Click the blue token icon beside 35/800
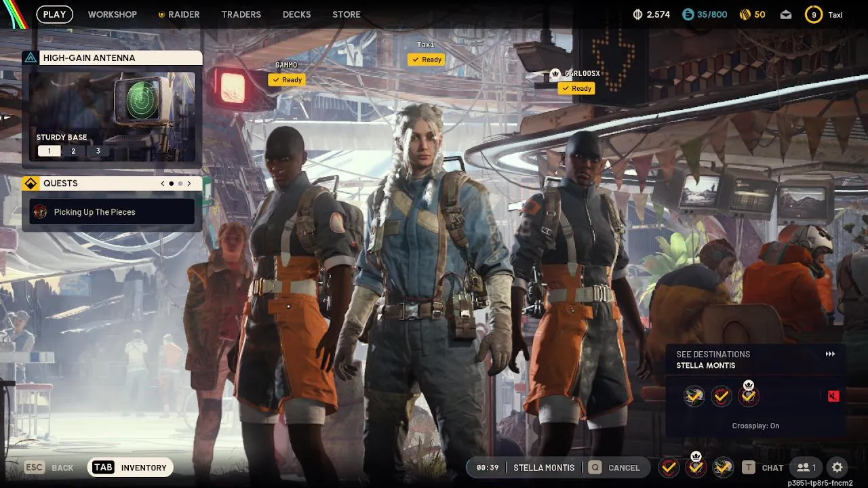This screenshot has height=488, width=868. click(x=688, y=14)
